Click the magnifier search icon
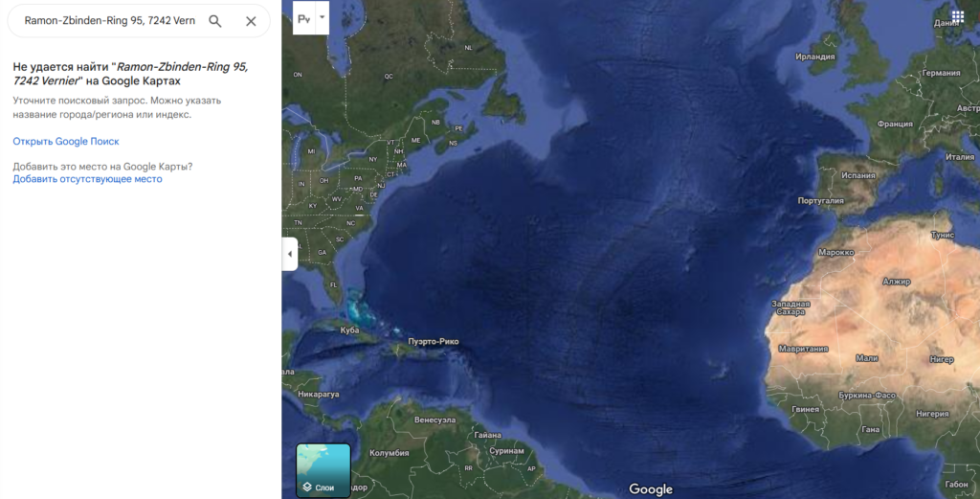Screen dimensions: 980x499 click(215, 21)
